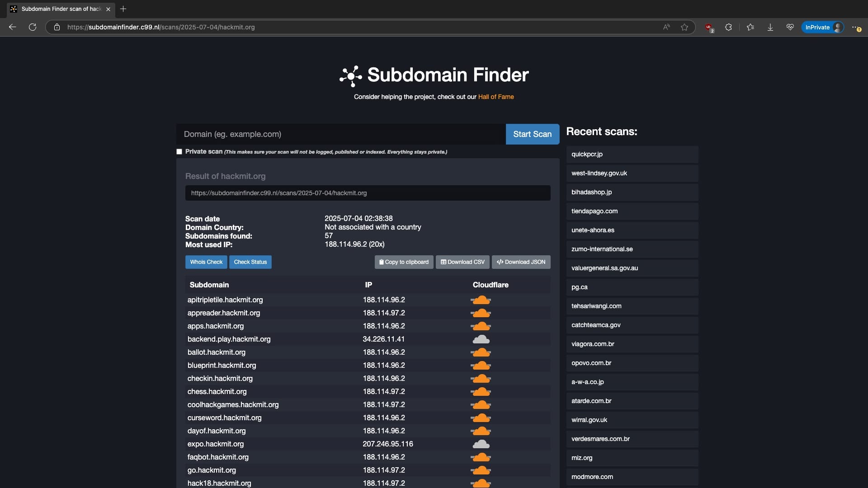
Task: Open recent scan valuergeneral.sa.gov.au
Action: [632, 268]
